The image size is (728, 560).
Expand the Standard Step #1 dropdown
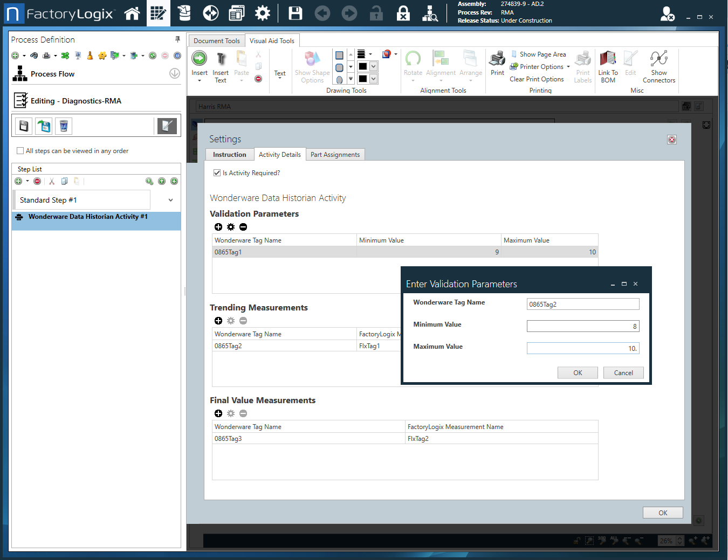170,199
